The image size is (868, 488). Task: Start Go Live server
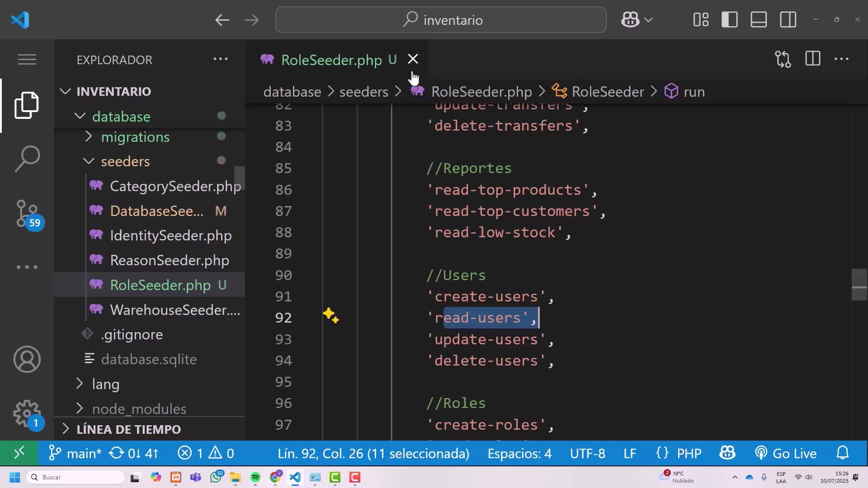(x=786, y=453)
